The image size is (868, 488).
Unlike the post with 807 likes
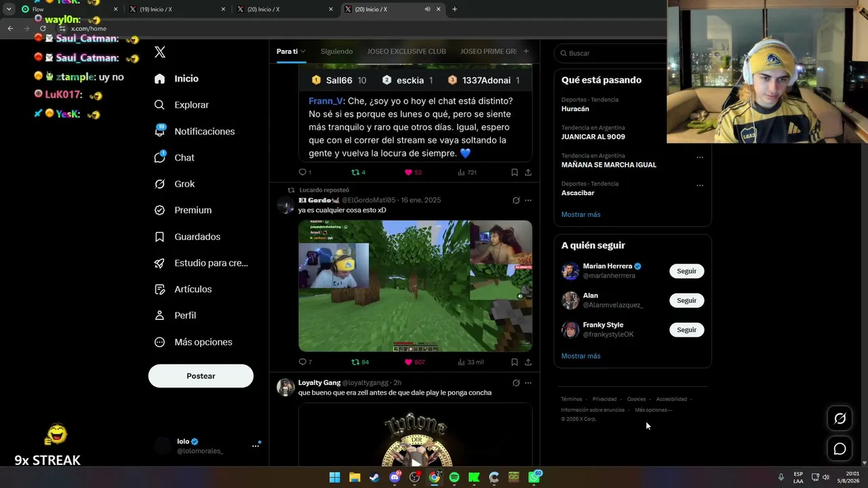pyautogui.click(x=414, y=362)
